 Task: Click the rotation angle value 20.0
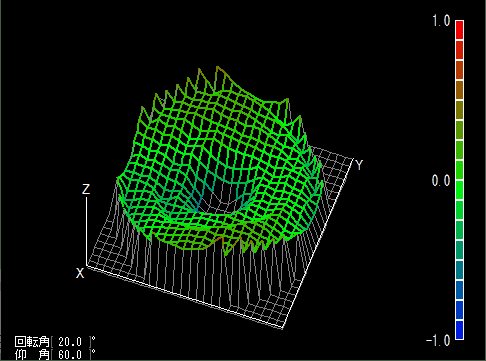(70, 342)
